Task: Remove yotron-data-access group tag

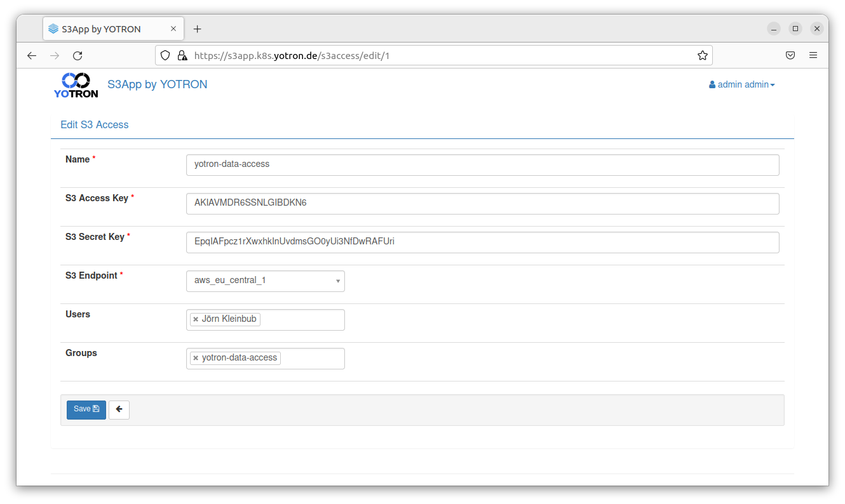Action: (x=196, y=358)
